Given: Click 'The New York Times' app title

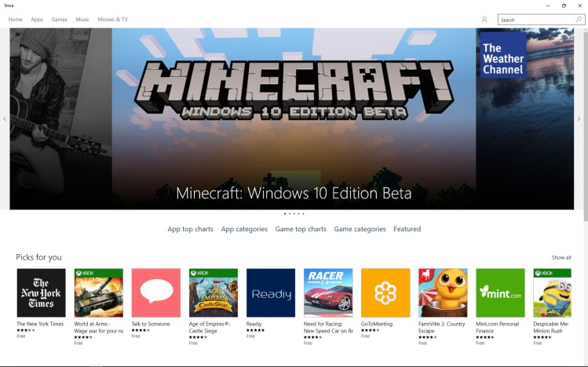Looking at the screenshot, I should [x=40, y=324].
